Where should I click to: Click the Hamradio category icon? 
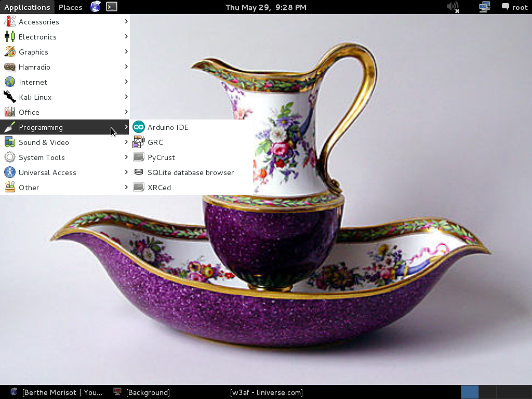pyautogui.click(x=10, y=67)
